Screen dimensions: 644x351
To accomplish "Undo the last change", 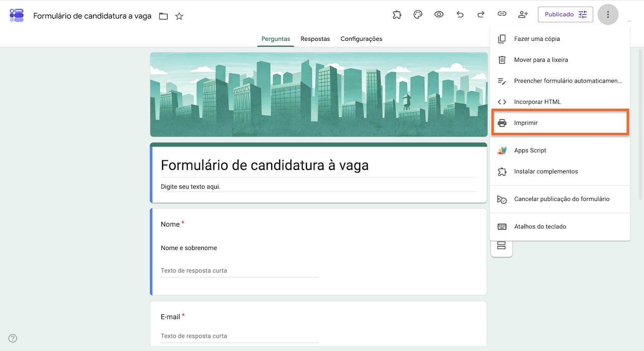I will click(x=460, y=15).
